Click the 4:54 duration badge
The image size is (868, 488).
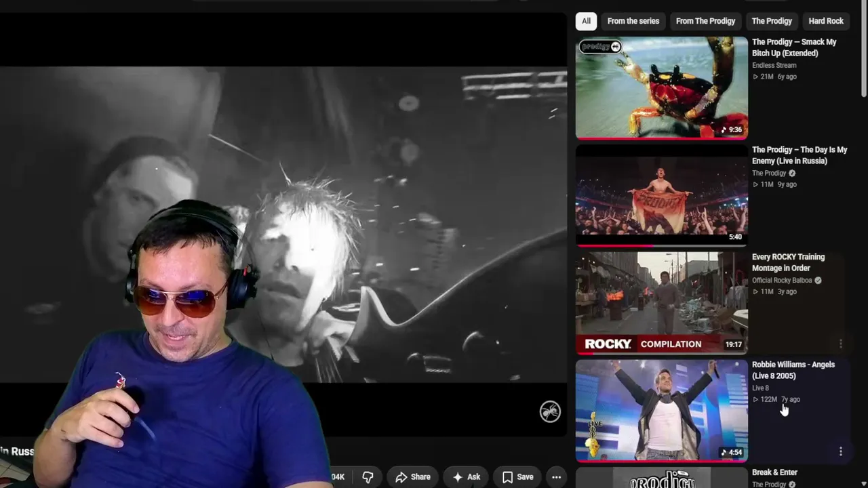click(x=732, y=452)
